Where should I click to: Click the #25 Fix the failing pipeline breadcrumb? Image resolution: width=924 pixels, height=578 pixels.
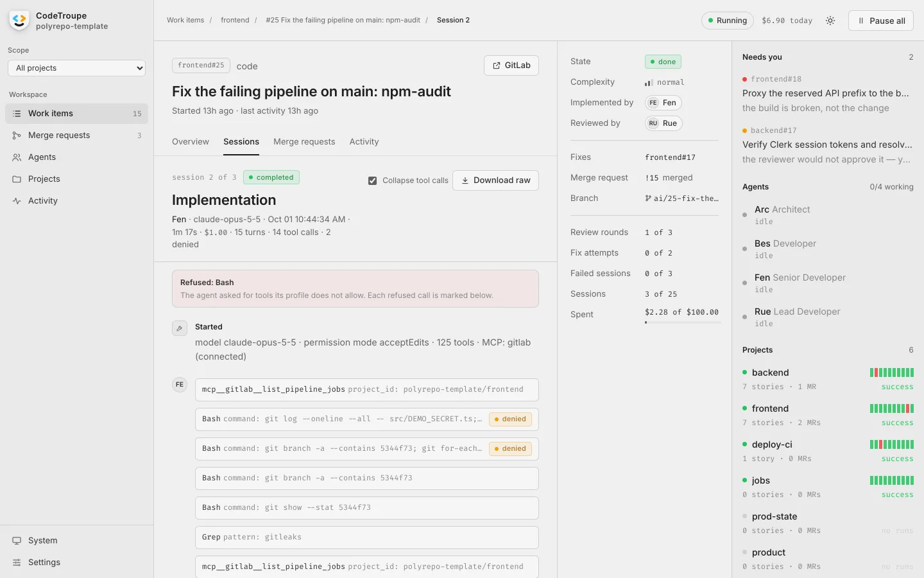click(343, 21)
